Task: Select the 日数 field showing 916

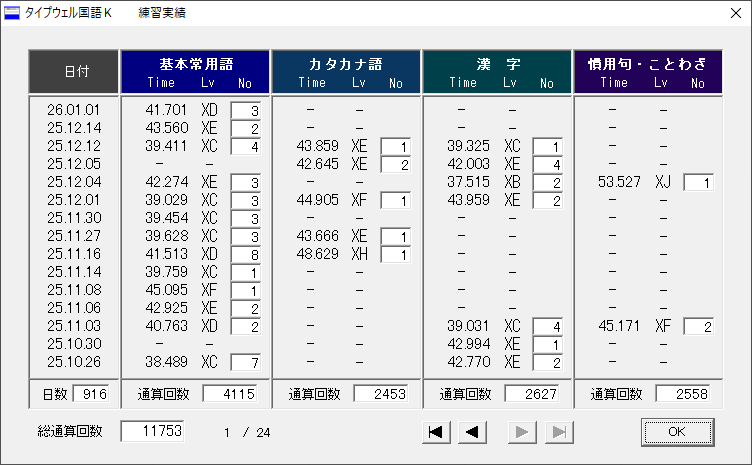Action: pyautogui.click(x=91, y=394)
